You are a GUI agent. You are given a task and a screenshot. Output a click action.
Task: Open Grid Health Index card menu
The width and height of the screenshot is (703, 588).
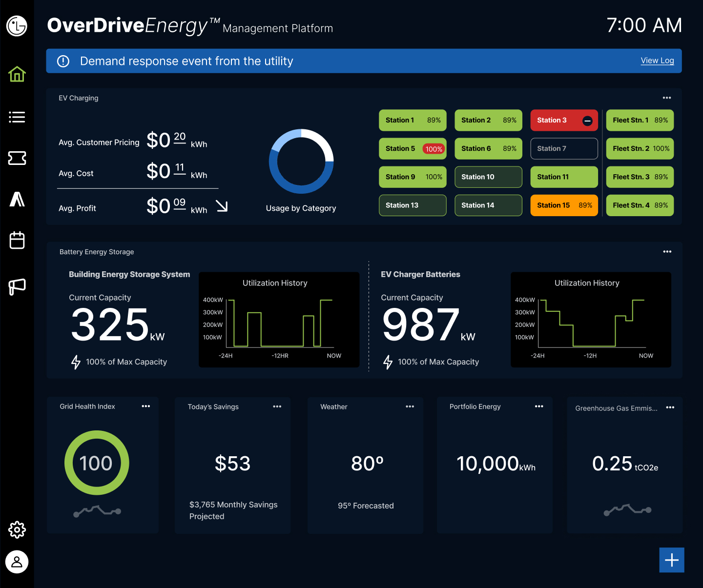point(146,406)
